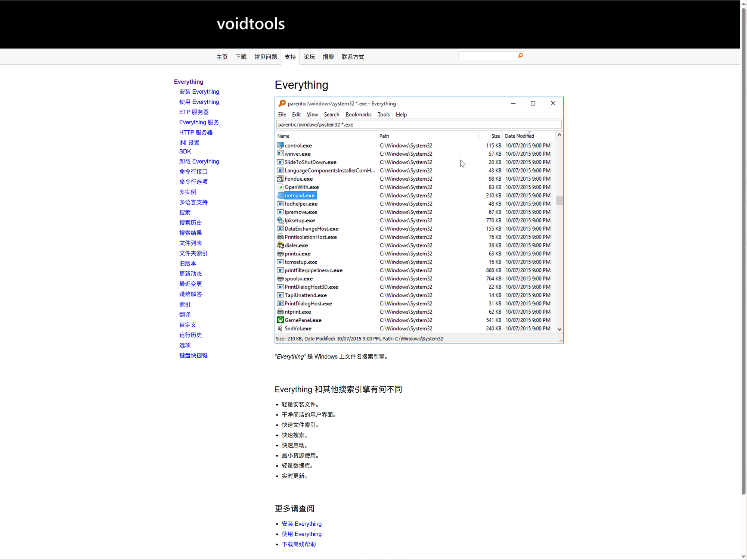
Task: Click the dialer.exe phone icon in screenshot
Action: (280, 245)
